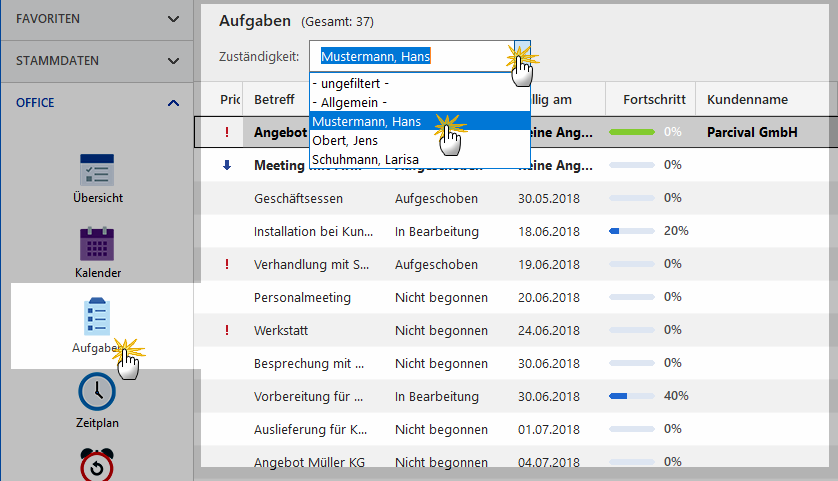Image resolution: width=838 pixels, height=481 pixels.
Task: Click status 'Aufgeschoben' of Geschäftsessen row
Action: 436,198
